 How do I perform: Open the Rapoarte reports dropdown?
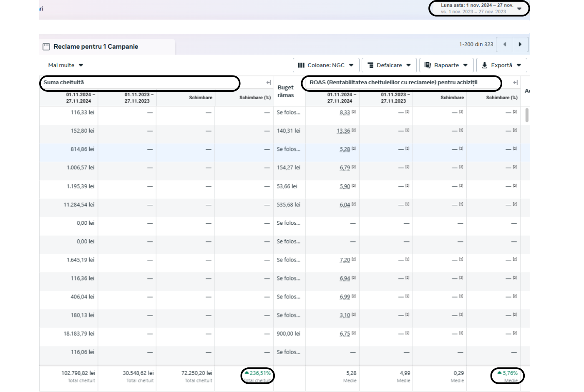[x=446, y=65]
